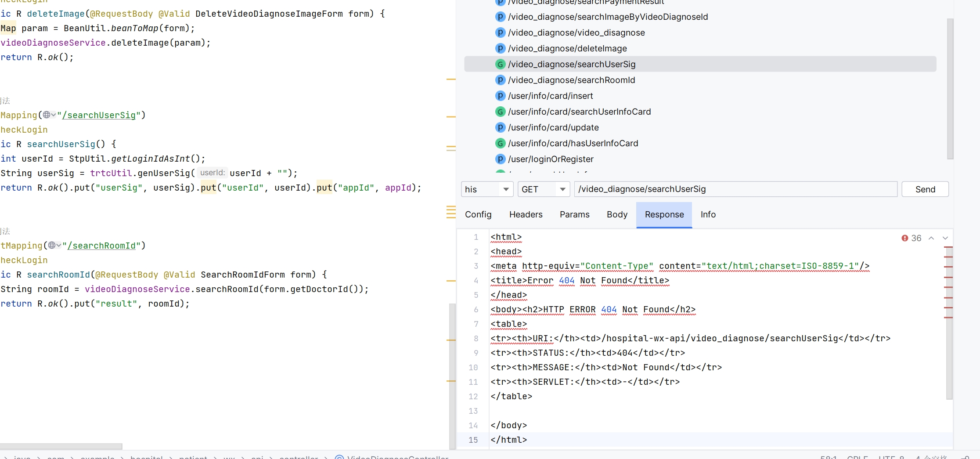Click "beanToMap" in the code editor
Screen dimensions: 980x459
pyautogui.click(x=135, y=28)
